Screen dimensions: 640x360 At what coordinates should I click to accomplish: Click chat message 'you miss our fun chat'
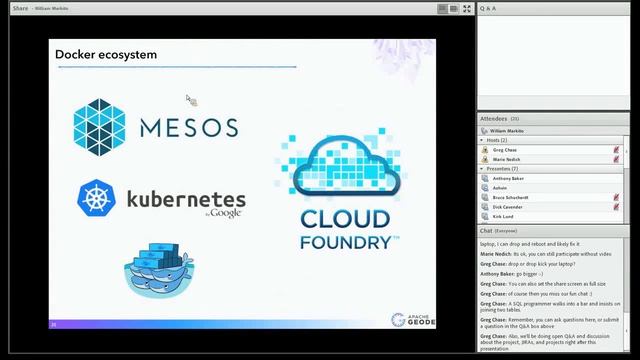tap(536, 294)
